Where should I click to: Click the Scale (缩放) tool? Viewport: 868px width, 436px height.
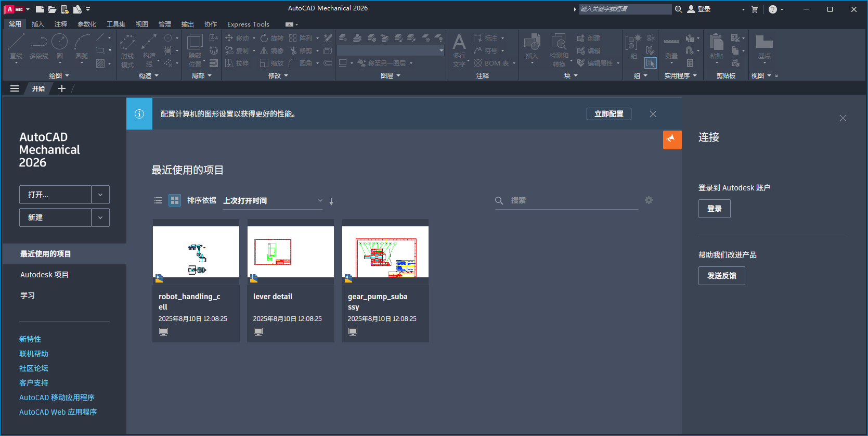(272, 63)
